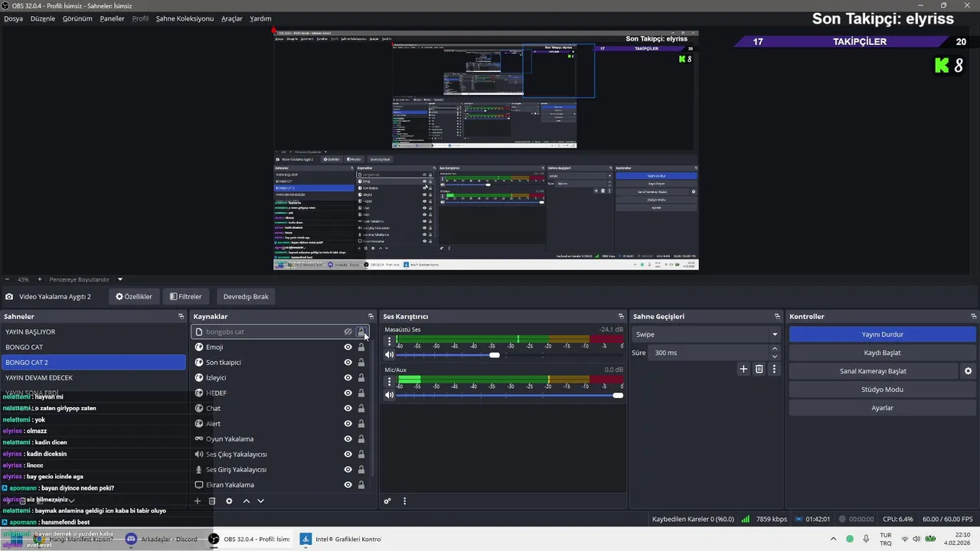Open Ses Karıştırıcı footer options menu
Viewport: 980px width, 551px height.
tap(404, 501)
